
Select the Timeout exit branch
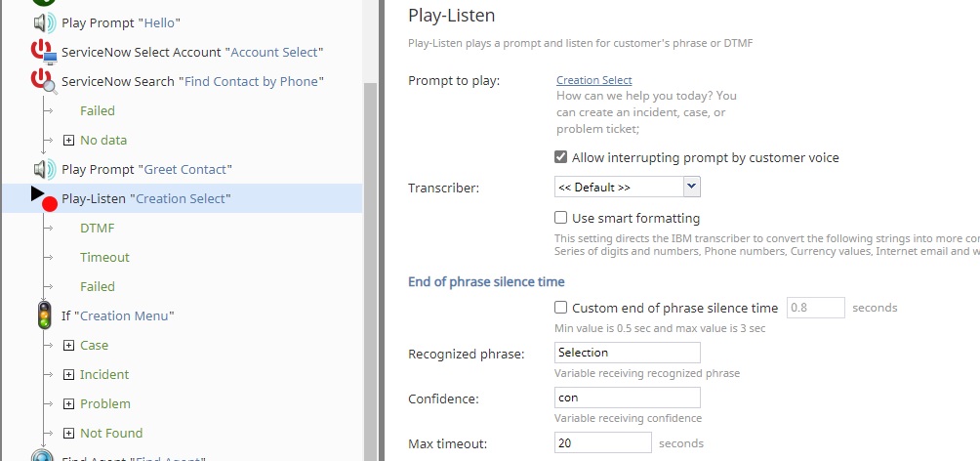click(x=104, y=257)
